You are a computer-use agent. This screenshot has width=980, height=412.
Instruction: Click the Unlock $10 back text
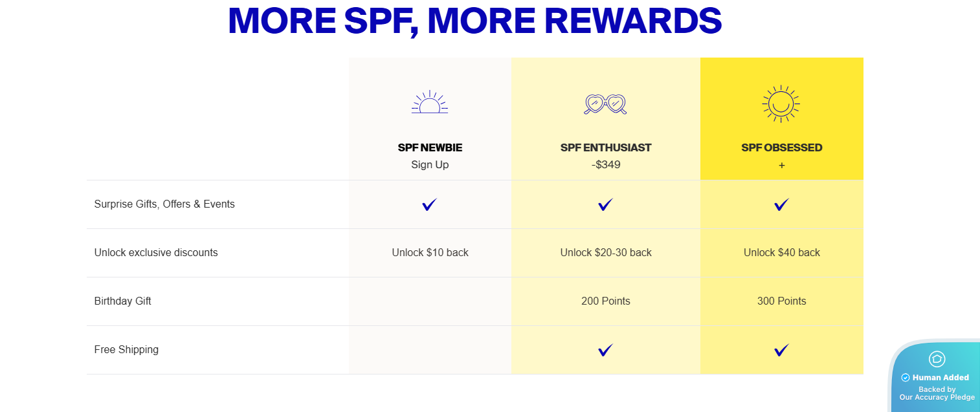[x=430, y=252]
